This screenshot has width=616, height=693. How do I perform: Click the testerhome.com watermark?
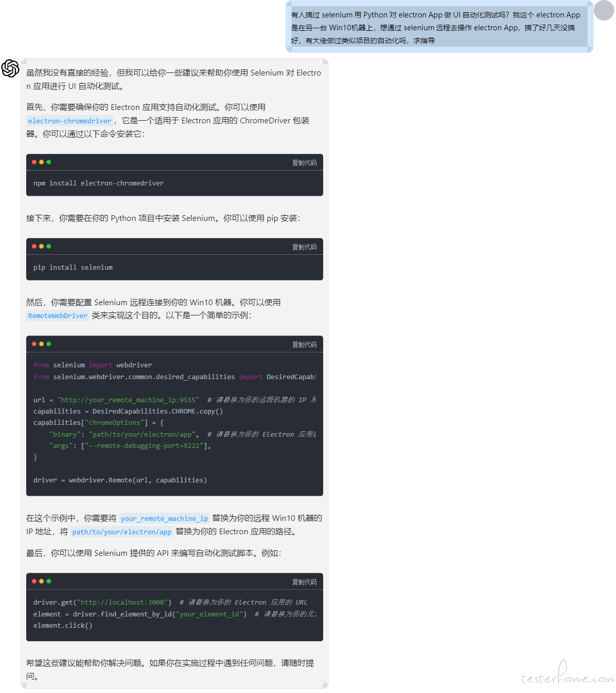[568, 674]
